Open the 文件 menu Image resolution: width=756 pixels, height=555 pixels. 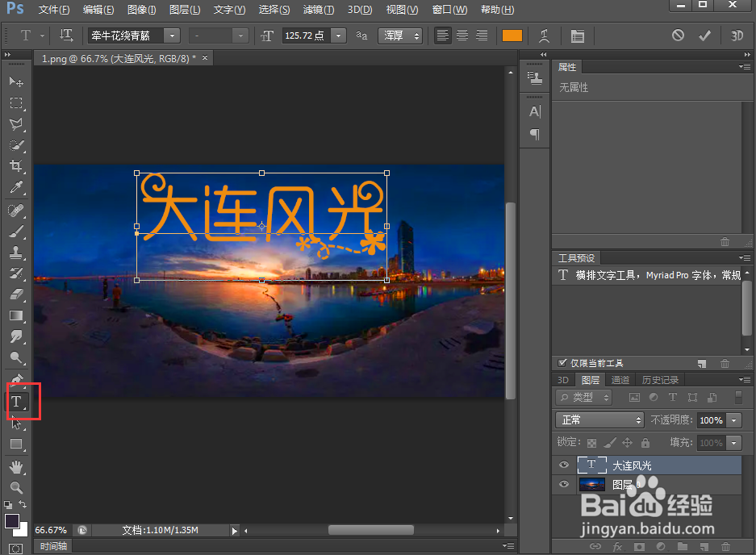coord(53,10)
